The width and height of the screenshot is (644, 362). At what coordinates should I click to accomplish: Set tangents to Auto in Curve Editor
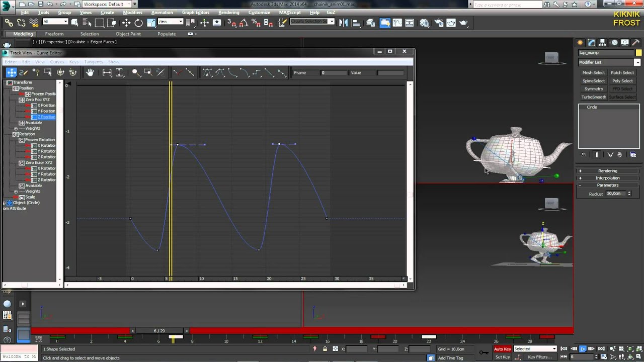pyautogui.click(x=207, y=72)
